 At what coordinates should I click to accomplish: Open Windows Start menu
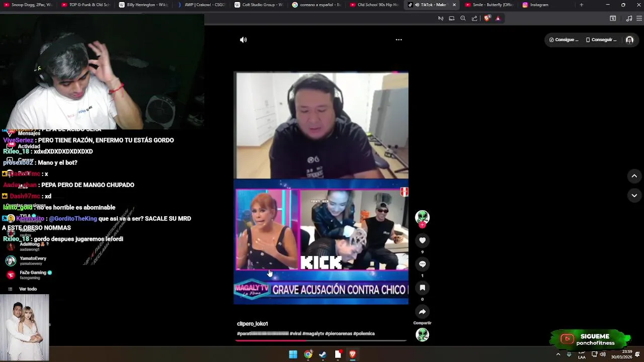[293, 354]
